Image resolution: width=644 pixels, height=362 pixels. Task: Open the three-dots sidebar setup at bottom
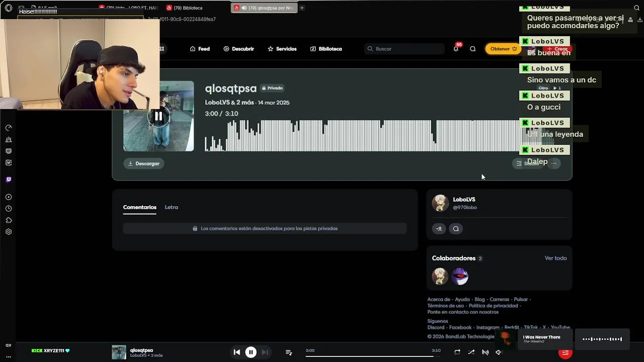click(x=9, y=356)
